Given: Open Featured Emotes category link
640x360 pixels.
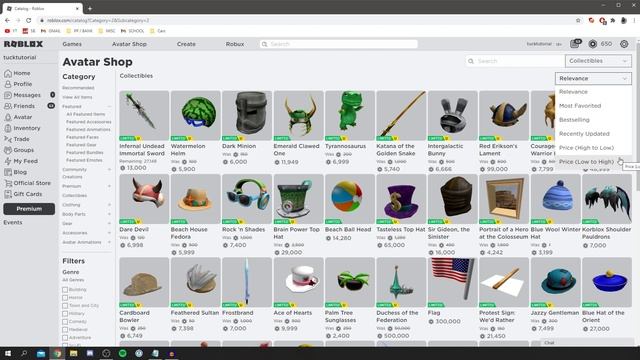Looking at the screenshot, I should [x=84, y=160].
